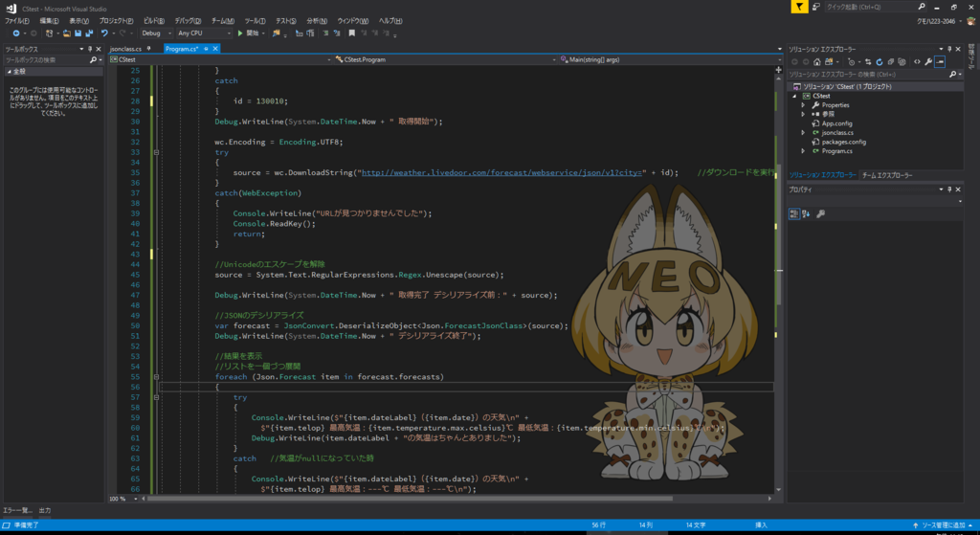Toggle auto-hide pin on Toolbox panel
This screenshot has height=535, width=980.
(x=89, y=49)
